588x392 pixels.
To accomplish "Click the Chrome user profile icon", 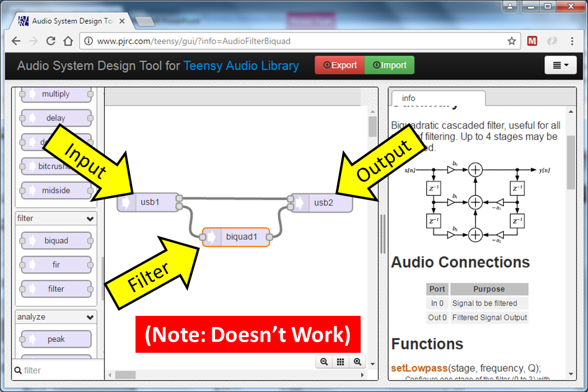I will point(510,6).
